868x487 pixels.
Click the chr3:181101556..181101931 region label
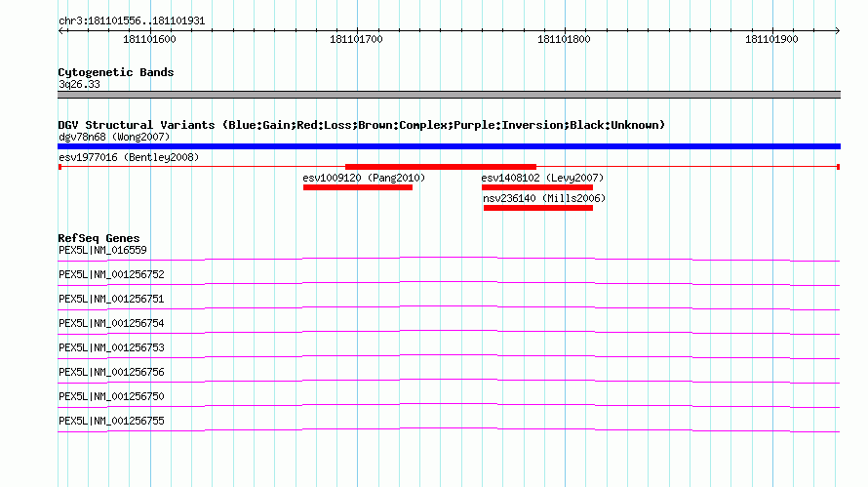coord(132,21)
